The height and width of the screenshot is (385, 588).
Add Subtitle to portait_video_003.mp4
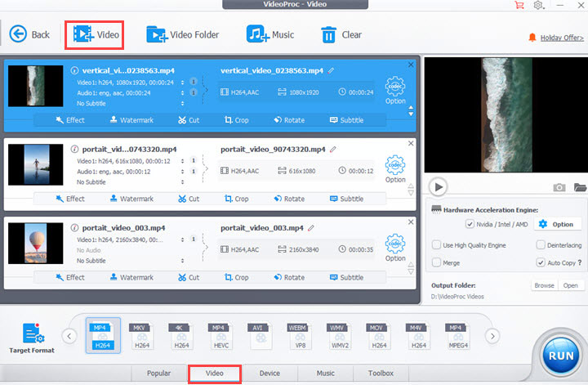[x=346, y=277]
